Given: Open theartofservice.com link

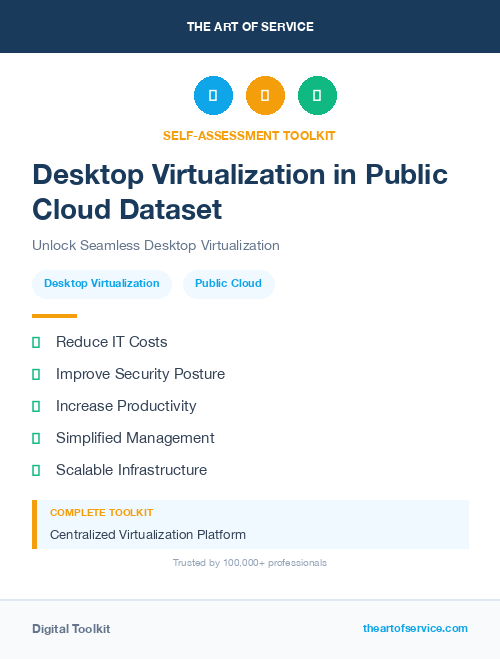Looking at the screenshot, I should pos(415,628).
